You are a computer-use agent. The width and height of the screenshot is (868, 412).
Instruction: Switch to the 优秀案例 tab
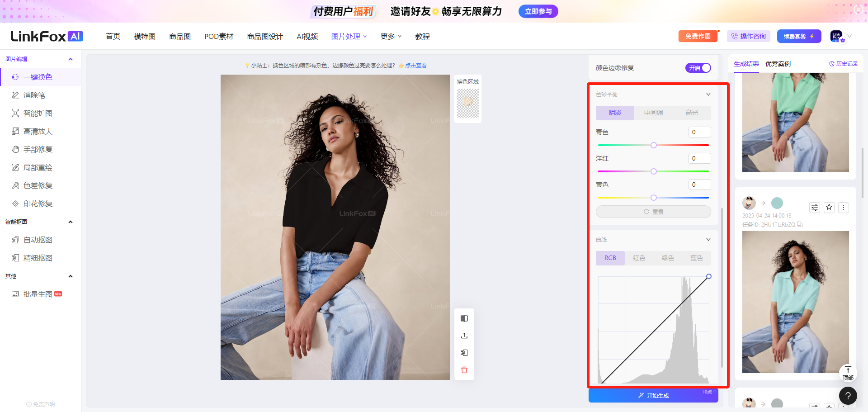(x=778, y=64)
